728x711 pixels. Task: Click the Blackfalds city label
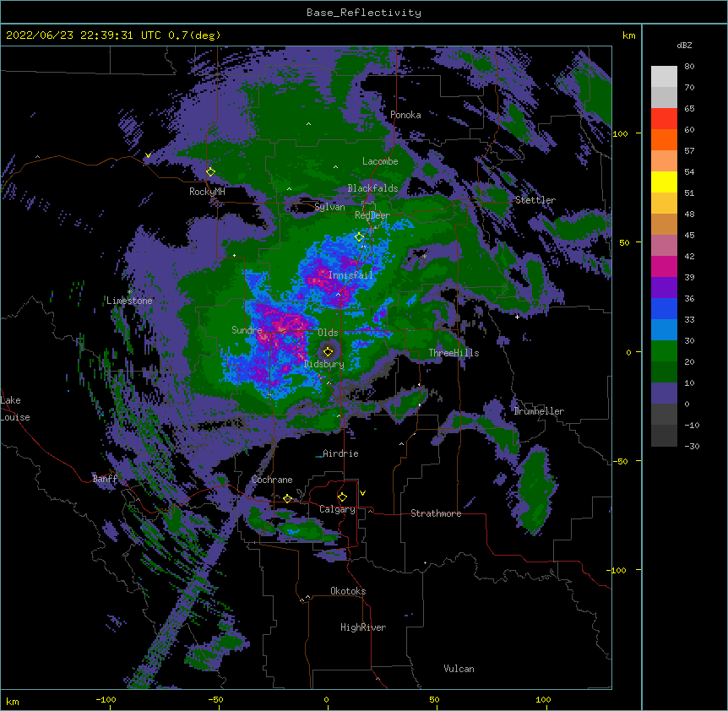(372, 188)
